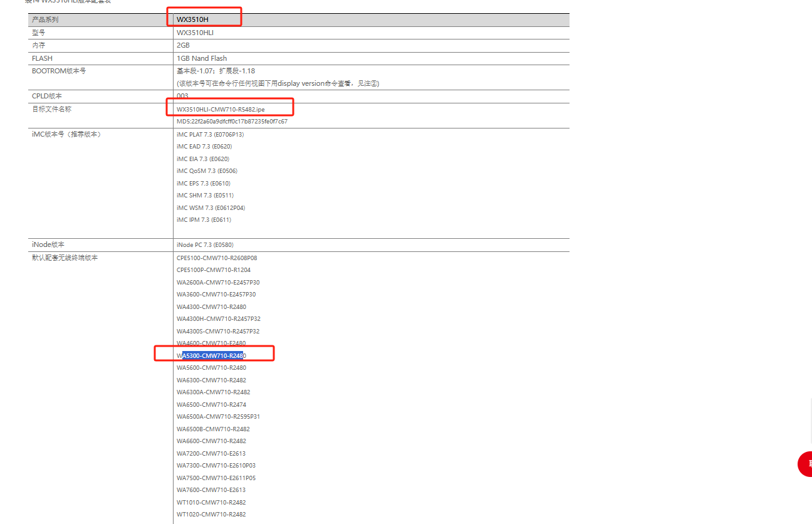This screenshot has height=524, width=812.
Task: Select the iMC IPM 7.3 (E0611) entry
Action: (204, 220)
